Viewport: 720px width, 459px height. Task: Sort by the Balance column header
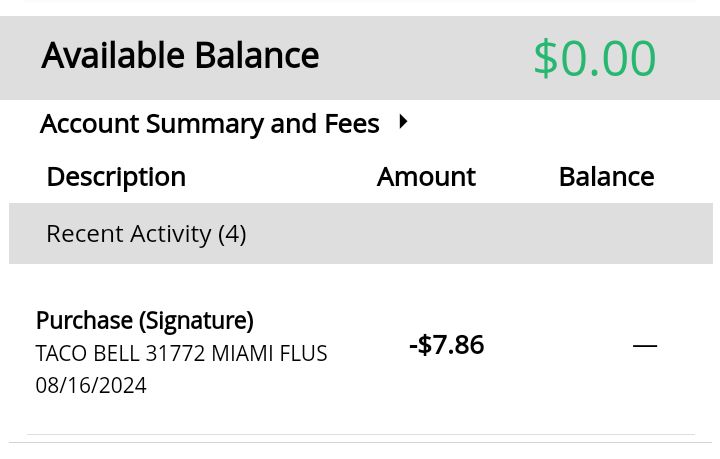[x=606, y=177]
